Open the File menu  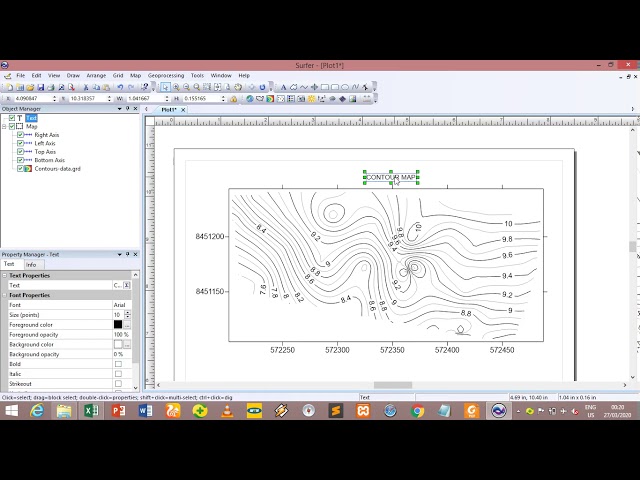click(x=20, y=76)
